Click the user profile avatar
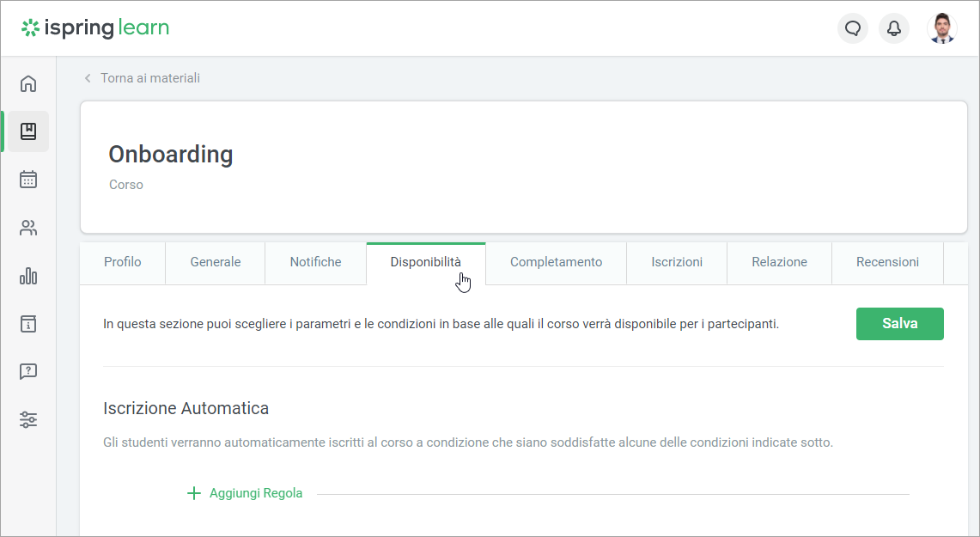Image resolution: width=980 pixels, height=537 pixels. (941, 28)
